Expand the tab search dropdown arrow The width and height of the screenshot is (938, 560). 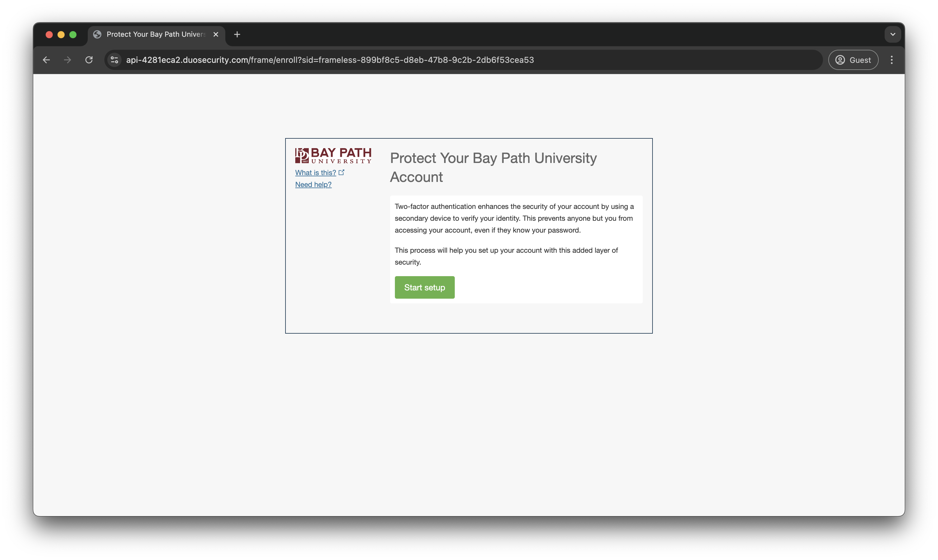(893, 34)
